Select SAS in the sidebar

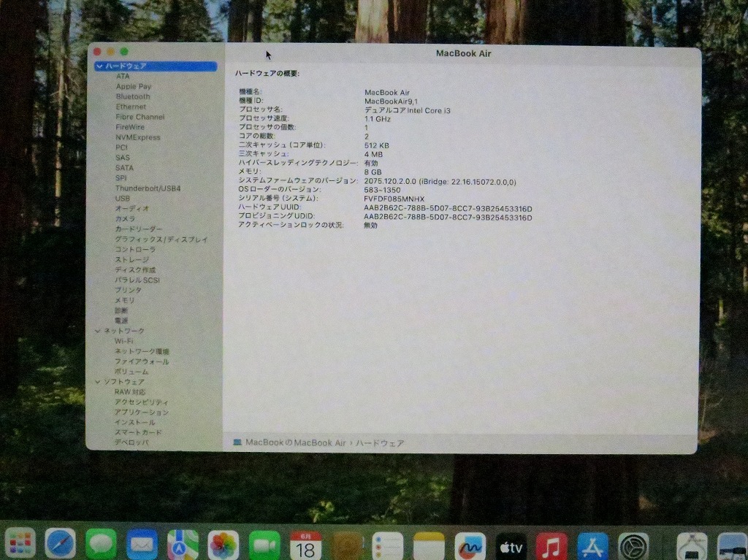click(x=122, y=158)
